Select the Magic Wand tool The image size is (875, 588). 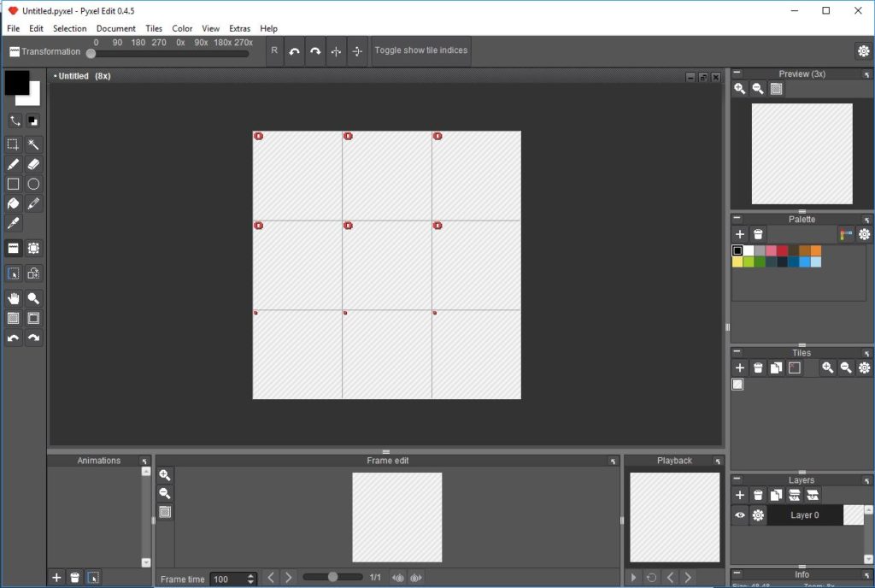coord(32,144)
